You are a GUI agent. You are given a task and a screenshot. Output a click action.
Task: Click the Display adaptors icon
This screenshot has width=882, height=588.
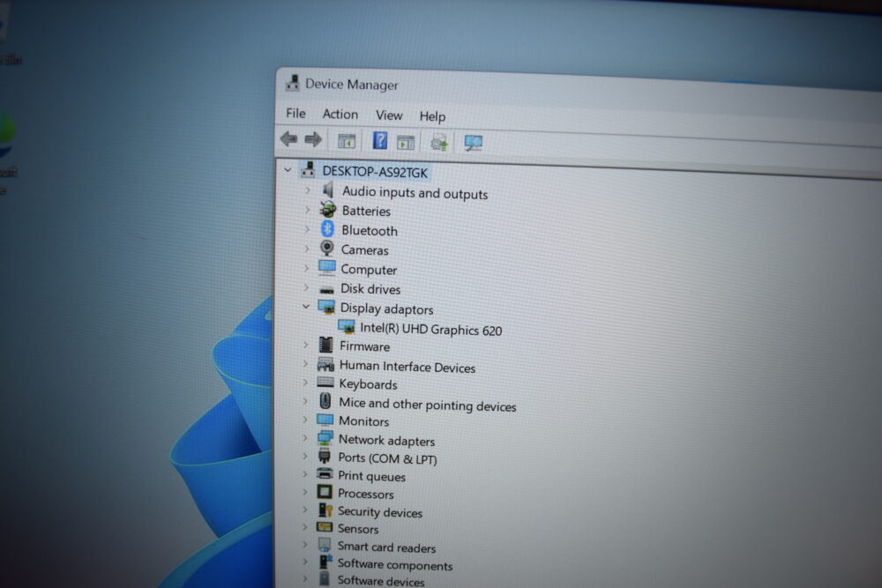(326, 307)
